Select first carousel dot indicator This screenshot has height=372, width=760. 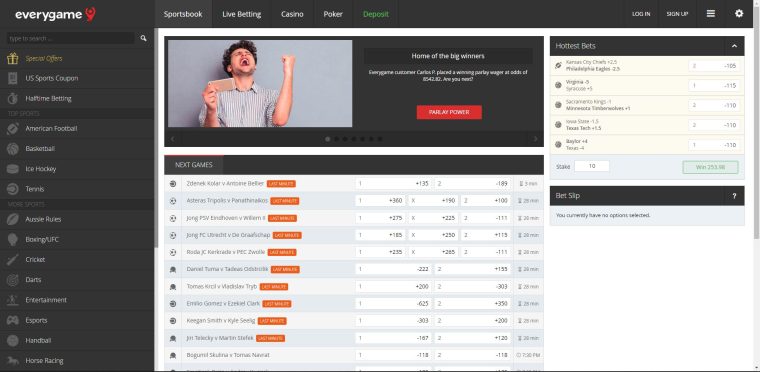[328, 139]
